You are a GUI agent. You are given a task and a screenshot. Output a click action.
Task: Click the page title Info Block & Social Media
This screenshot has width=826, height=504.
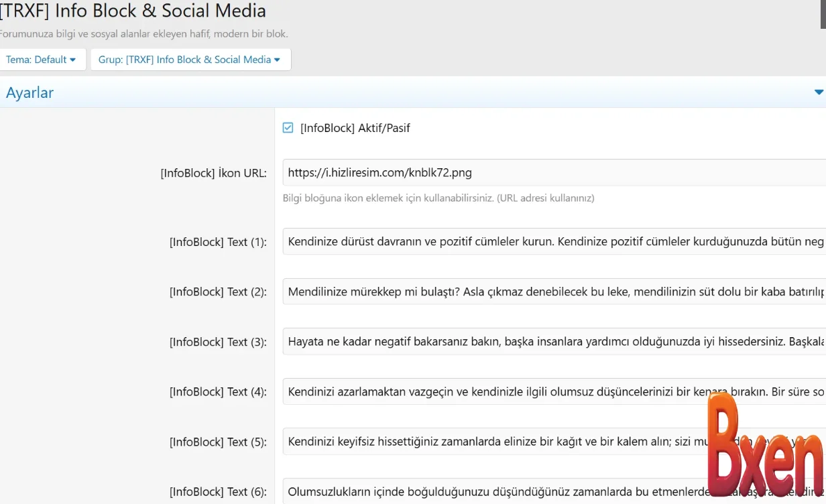pyautogui.click(x=133, y=11)
